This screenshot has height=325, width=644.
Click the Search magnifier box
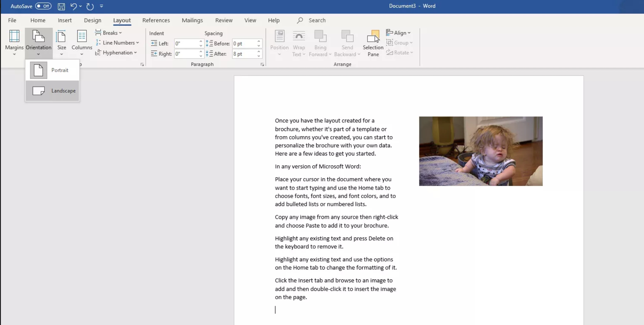[311, 20]
